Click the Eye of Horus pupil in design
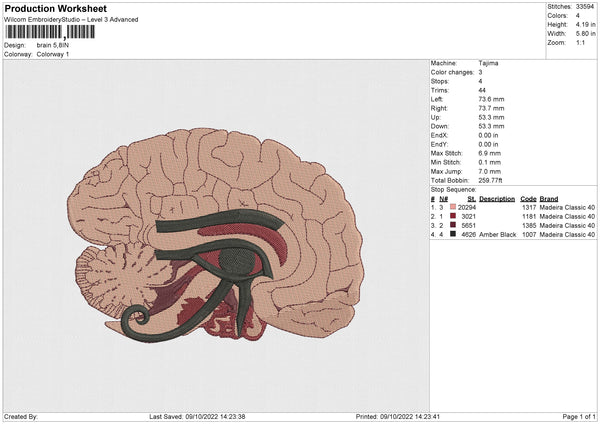The width and height of the screenshot is (600, 424). (237, 262)
